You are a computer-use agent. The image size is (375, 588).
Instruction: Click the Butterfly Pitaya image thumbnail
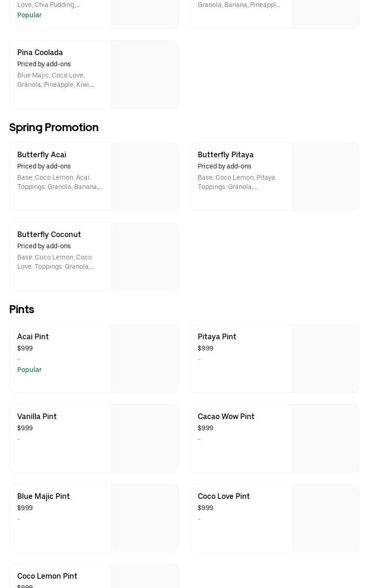325,177
